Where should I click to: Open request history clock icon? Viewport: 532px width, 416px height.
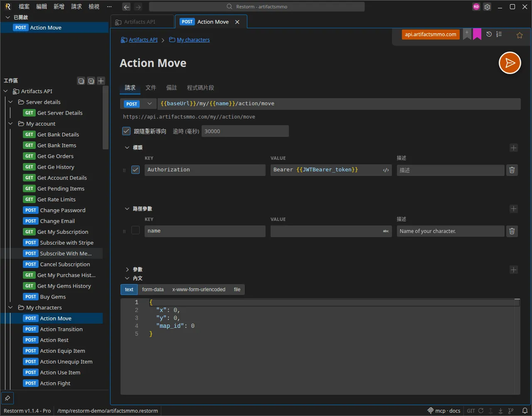489,34
